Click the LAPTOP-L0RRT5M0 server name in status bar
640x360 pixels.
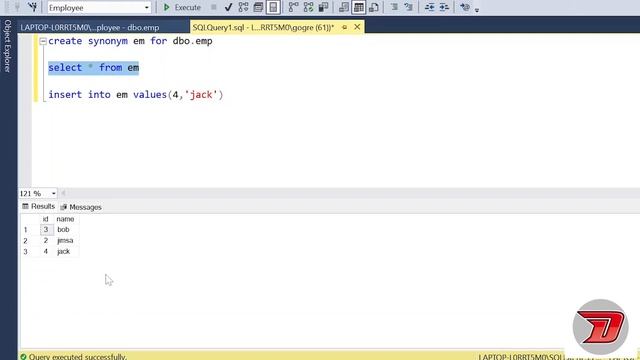coord(520,357)
